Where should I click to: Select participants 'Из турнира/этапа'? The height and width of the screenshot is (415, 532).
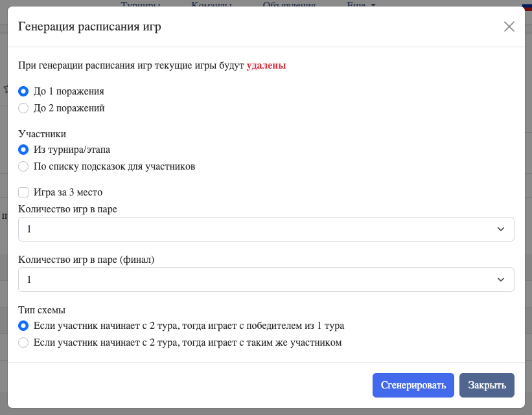[23, 150]
